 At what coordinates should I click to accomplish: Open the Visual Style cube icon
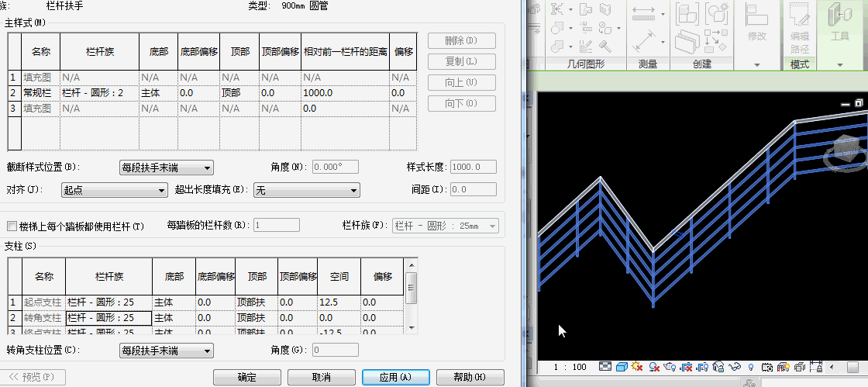(x=622, y=366)
